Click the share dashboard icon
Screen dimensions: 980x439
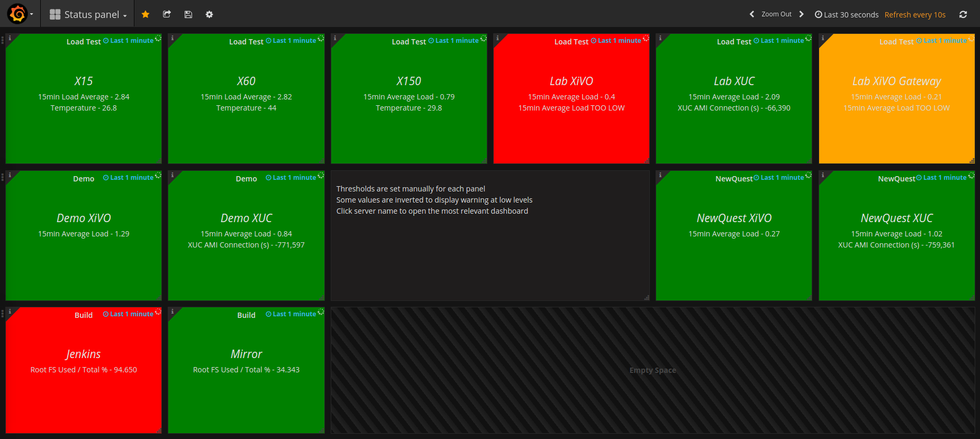click(167, 14)
